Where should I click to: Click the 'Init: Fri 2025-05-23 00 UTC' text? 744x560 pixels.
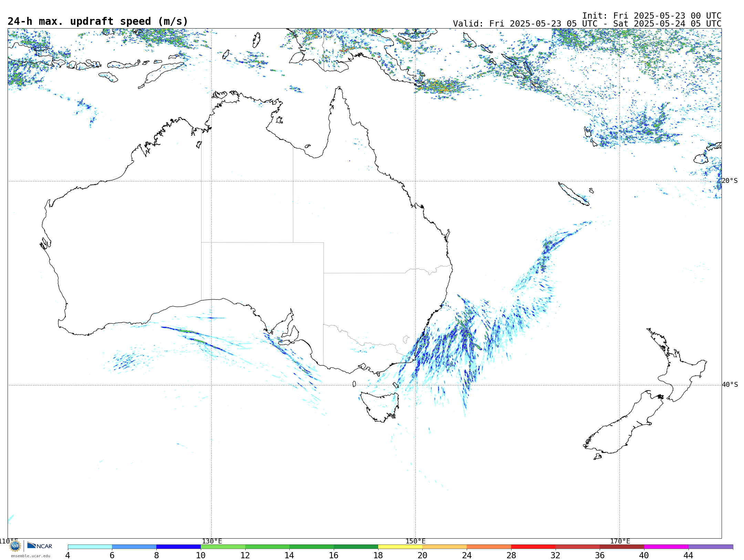(652, 16)
